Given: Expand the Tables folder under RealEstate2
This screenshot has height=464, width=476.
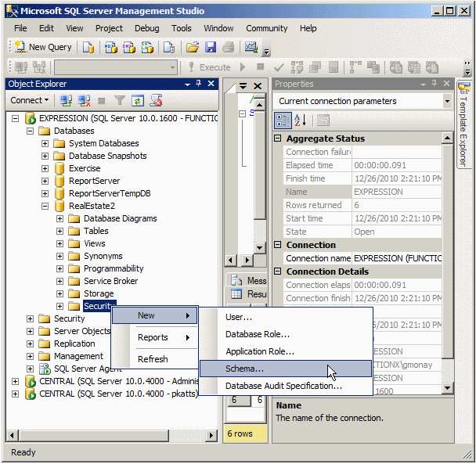Looking at the screenshot, I should (59, 232).
